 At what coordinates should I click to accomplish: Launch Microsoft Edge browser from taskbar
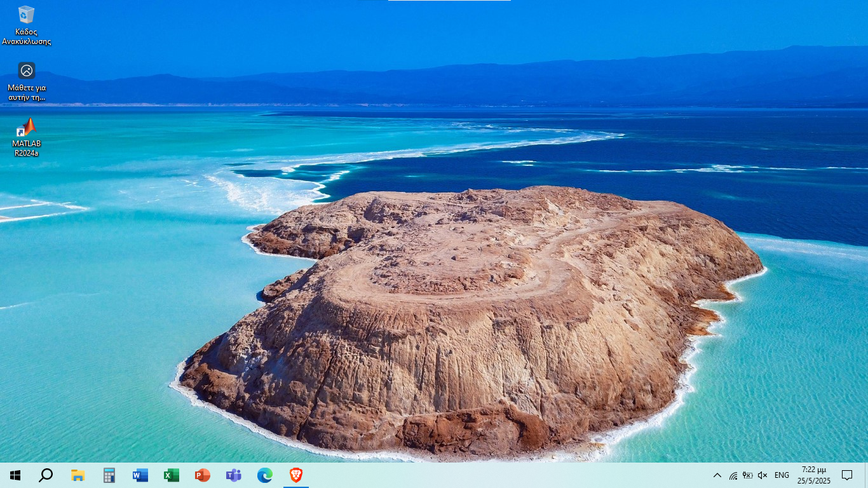click(264, 475)
